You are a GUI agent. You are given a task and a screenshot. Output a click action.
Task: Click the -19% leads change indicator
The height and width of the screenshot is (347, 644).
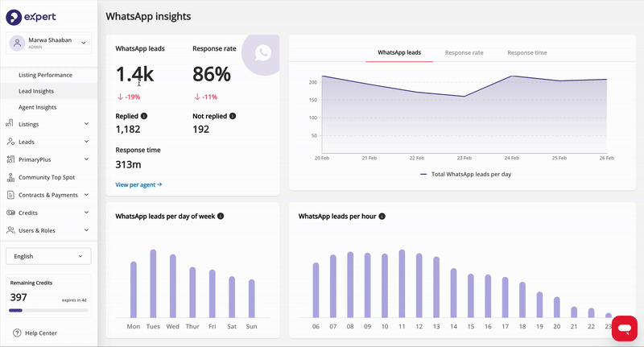pos(129,97)
